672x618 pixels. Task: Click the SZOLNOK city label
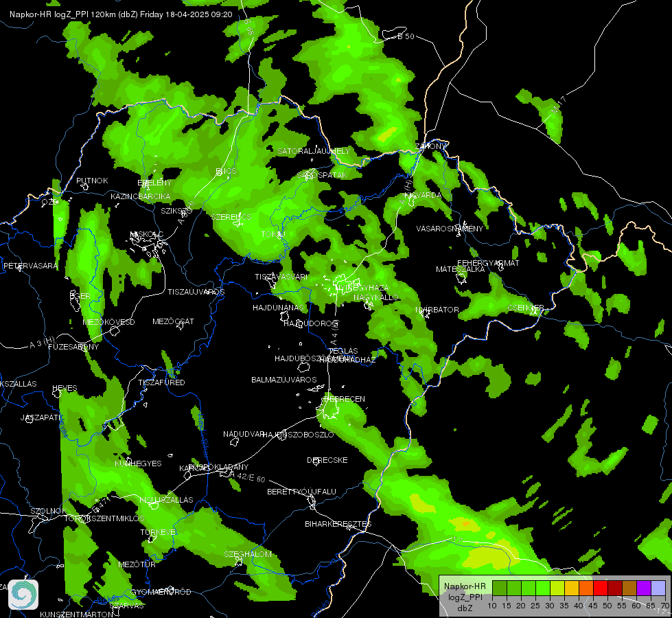pyautogui.click(x=49, y=511)
